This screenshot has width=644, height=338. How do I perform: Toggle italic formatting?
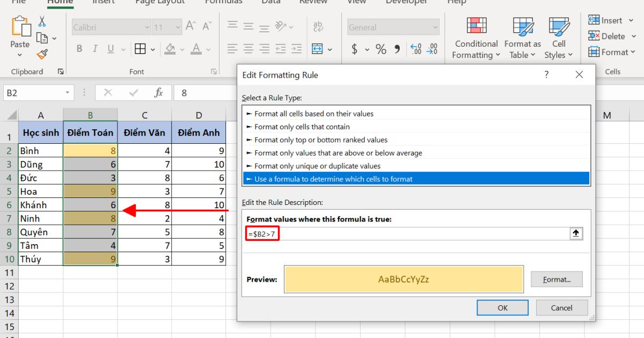(94, 48)
